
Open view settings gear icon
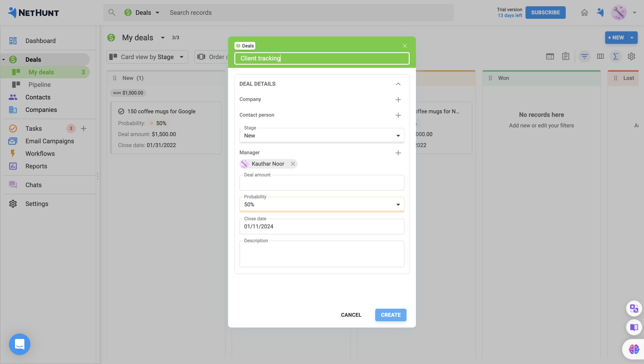[x=631, y=57]
